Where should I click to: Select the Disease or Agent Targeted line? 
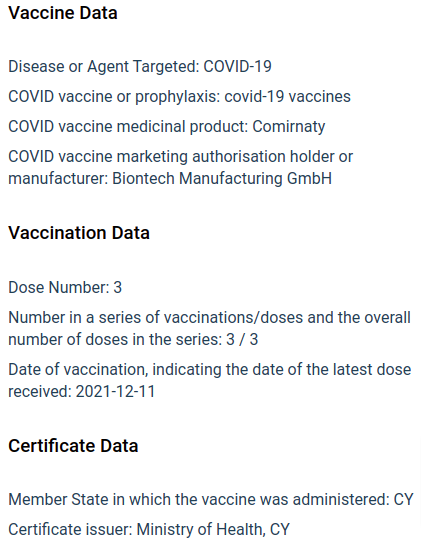click(x=140, y=66)
